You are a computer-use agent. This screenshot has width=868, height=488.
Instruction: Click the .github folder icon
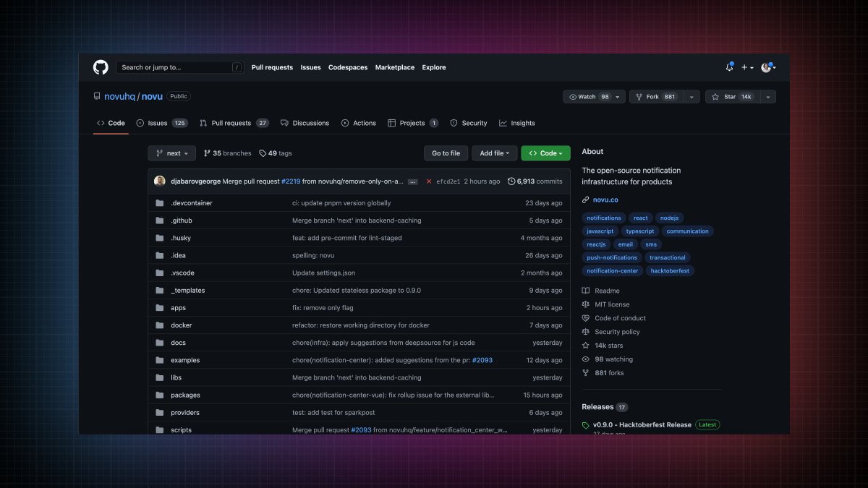point(159,221)
